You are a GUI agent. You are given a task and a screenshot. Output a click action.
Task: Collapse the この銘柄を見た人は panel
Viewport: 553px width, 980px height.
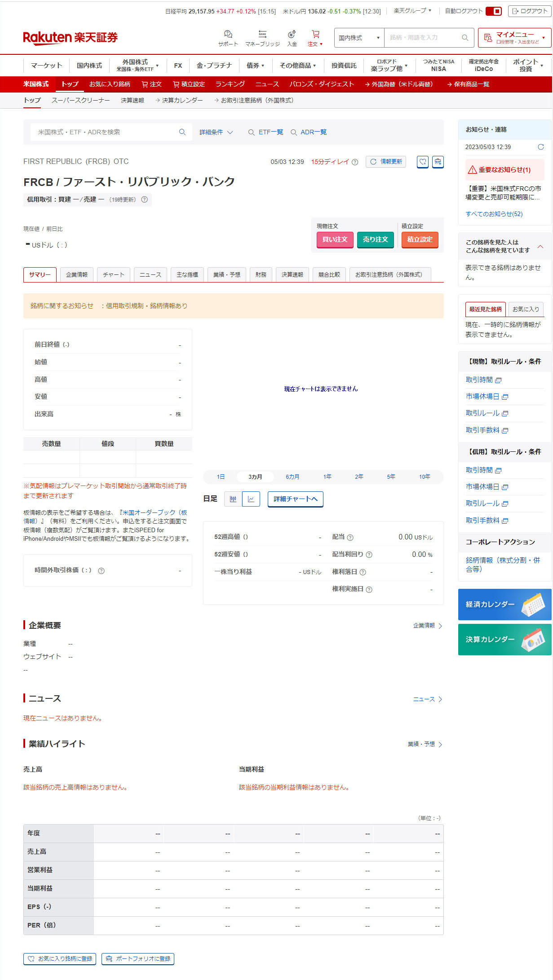540,247
